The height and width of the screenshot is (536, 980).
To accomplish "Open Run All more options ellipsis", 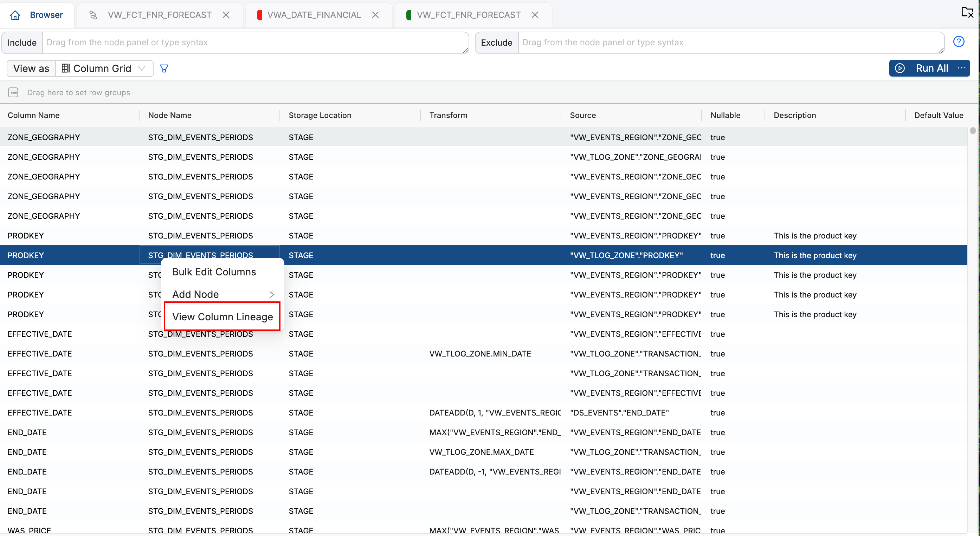I will [x=961, y=68].
